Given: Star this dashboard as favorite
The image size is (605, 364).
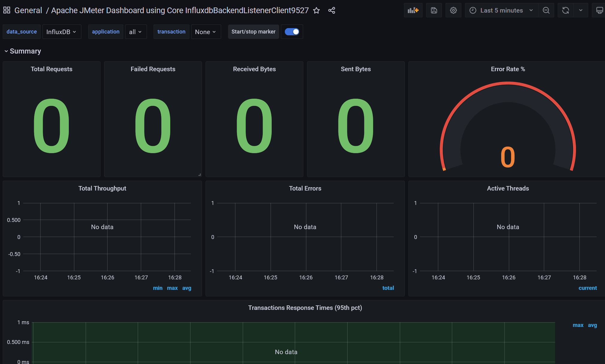Looking at the screenshot, I should pos(316,10).
